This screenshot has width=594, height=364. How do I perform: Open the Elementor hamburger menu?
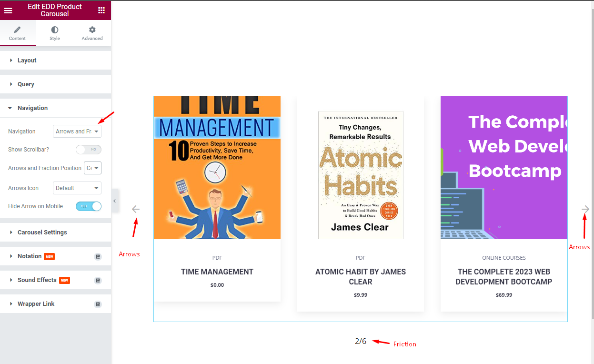(x=8, y=10)
